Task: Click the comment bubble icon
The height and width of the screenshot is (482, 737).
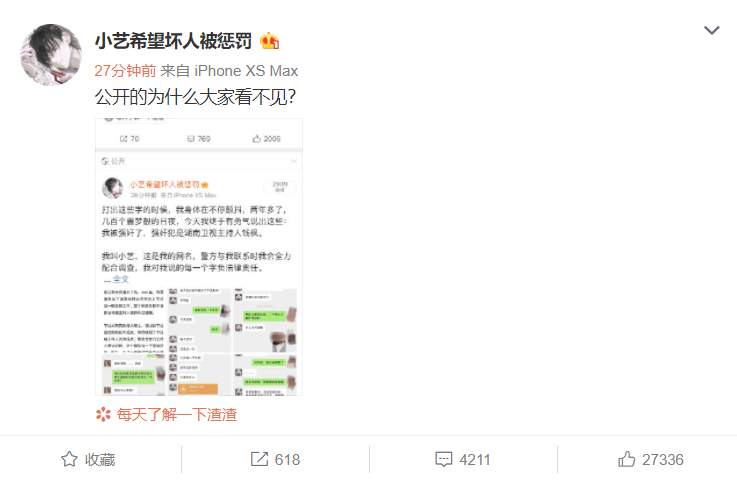Action: click(x=444, y=459)
